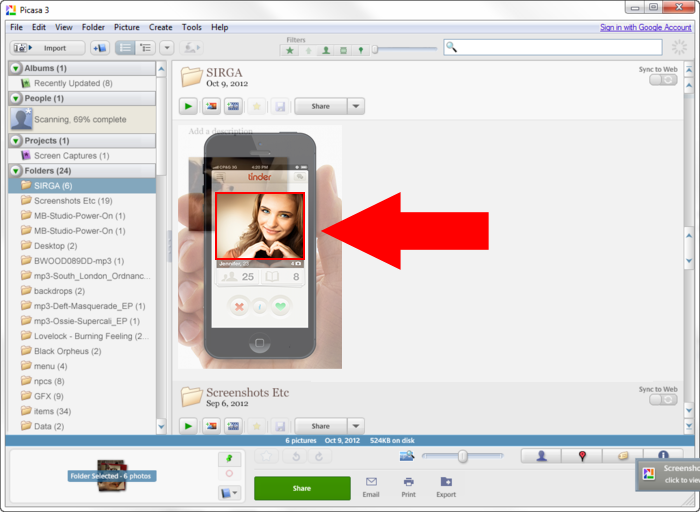Open the Tools menu

(192, 27)
